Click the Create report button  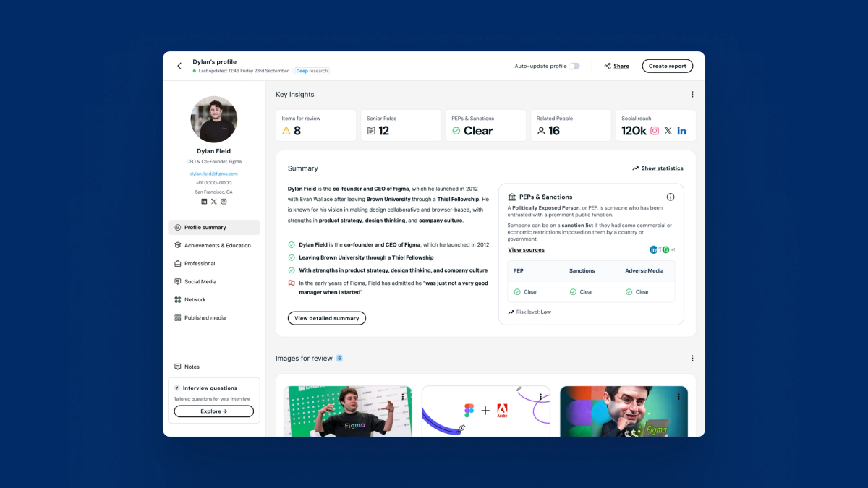(x=667, y=65)
